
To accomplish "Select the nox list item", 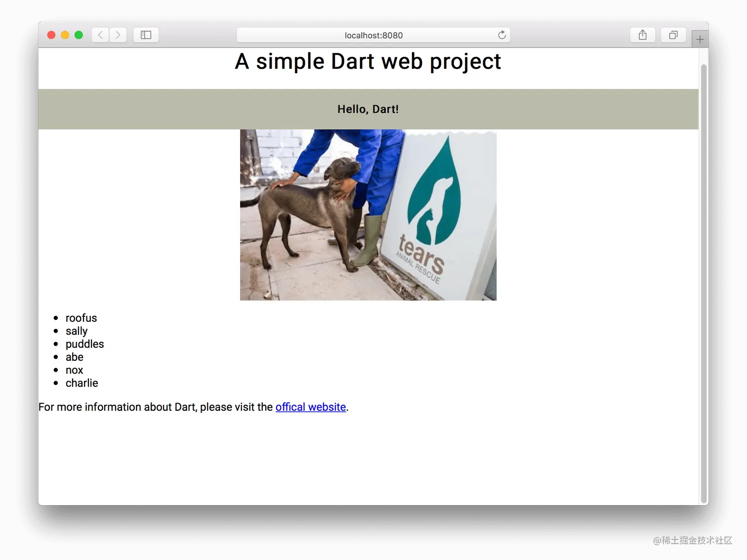I will coord(75,370).
